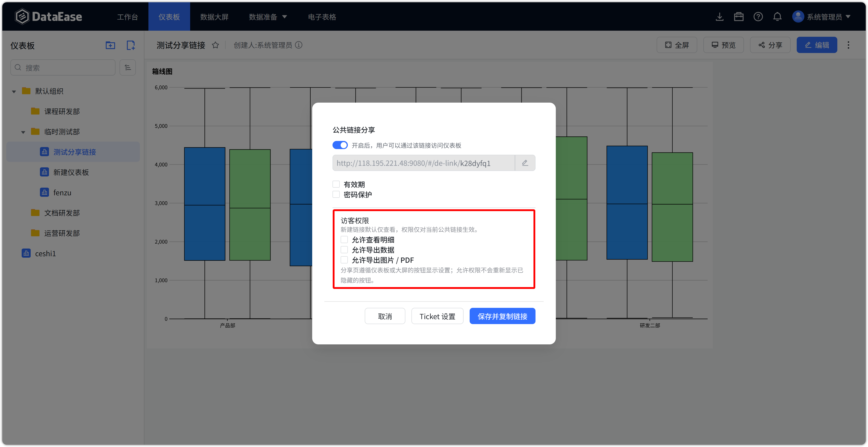Viewport: 868px width, 447px height.
Task: Click the 预览 button
Action: click(x=723, y=45)
